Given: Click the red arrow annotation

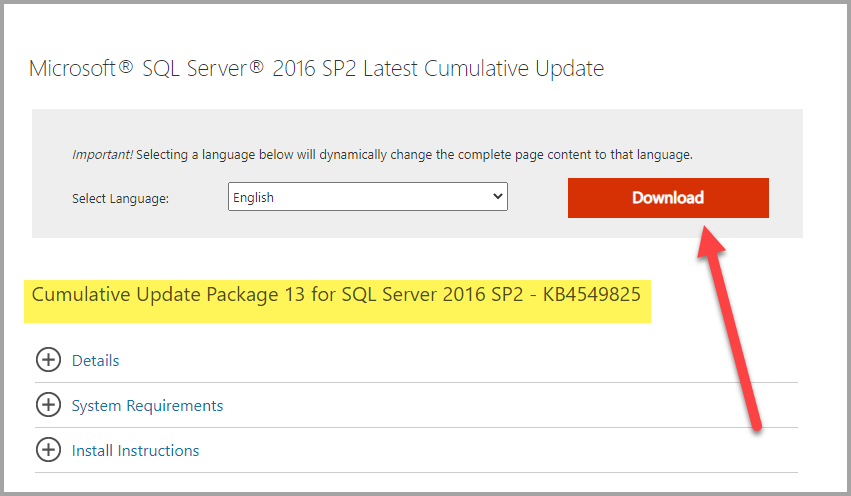Looking at the screenshot, I should [729, 328].
